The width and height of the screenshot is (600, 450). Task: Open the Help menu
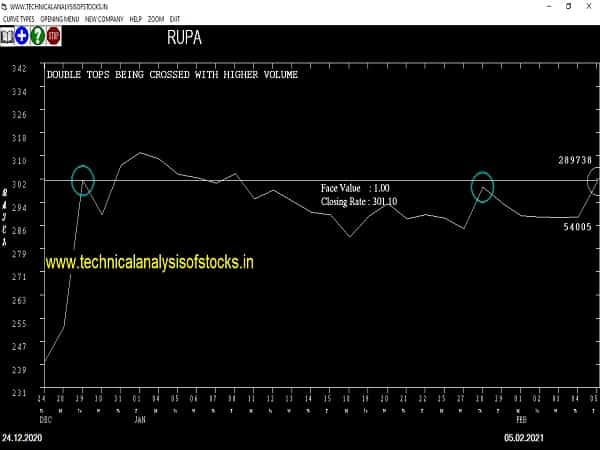click(136, 19)
